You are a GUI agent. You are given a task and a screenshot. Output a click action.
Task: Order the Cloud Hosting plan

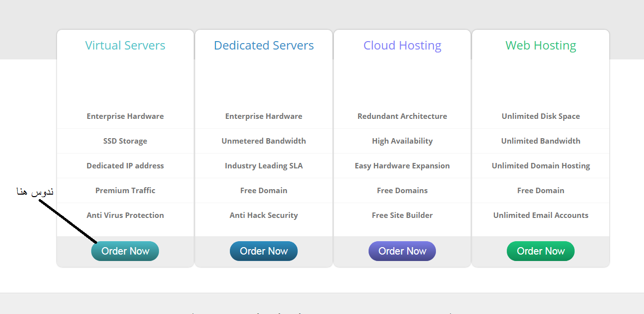point(402,251)
